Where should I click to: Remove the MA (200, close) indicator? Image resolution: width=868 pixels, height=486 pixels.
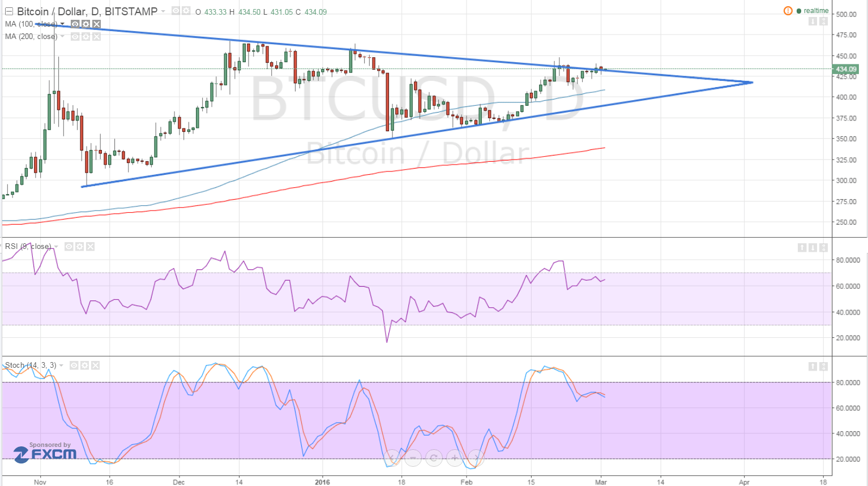pos(96,36)
